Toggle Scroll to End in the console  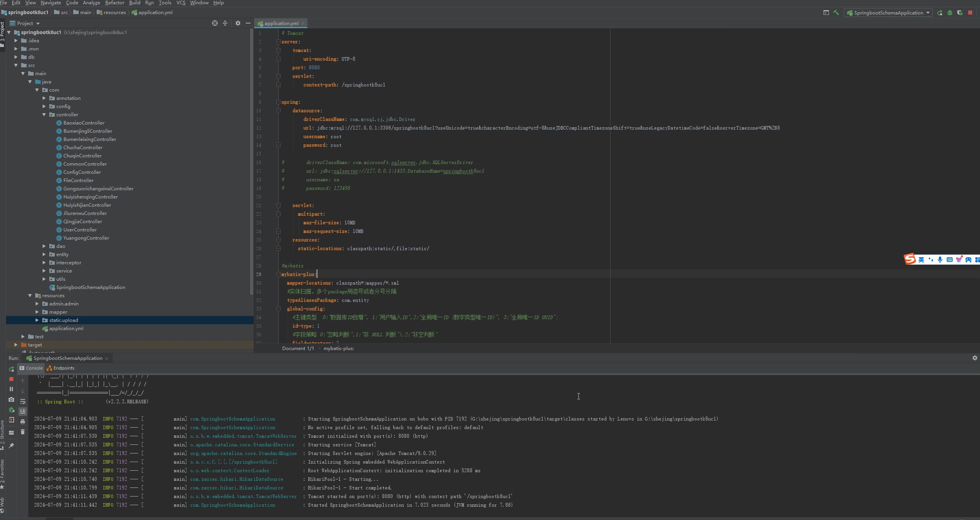point(23,411)
